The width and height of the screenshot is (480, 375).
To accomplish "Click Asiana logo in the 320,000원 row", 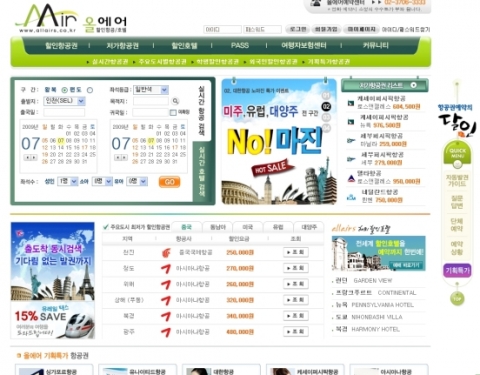I will point(166,300).
